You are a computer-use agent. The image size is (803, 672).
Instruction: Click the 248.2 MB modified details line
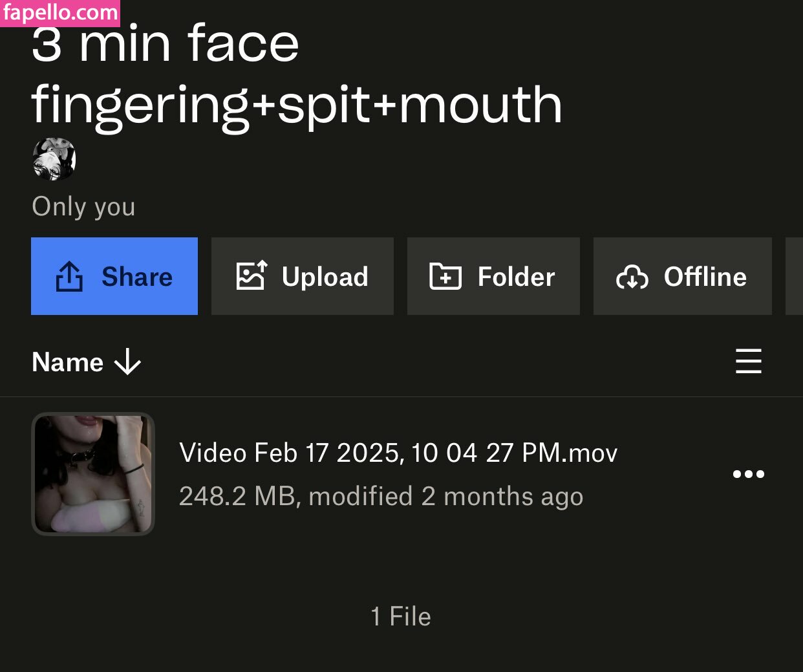click(381, 497)
